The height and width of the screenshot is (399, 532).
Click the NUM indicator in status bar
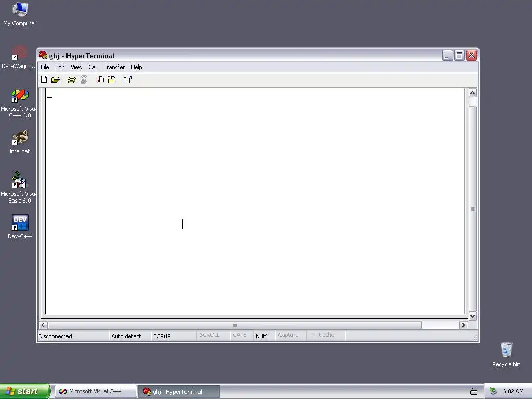261,336
